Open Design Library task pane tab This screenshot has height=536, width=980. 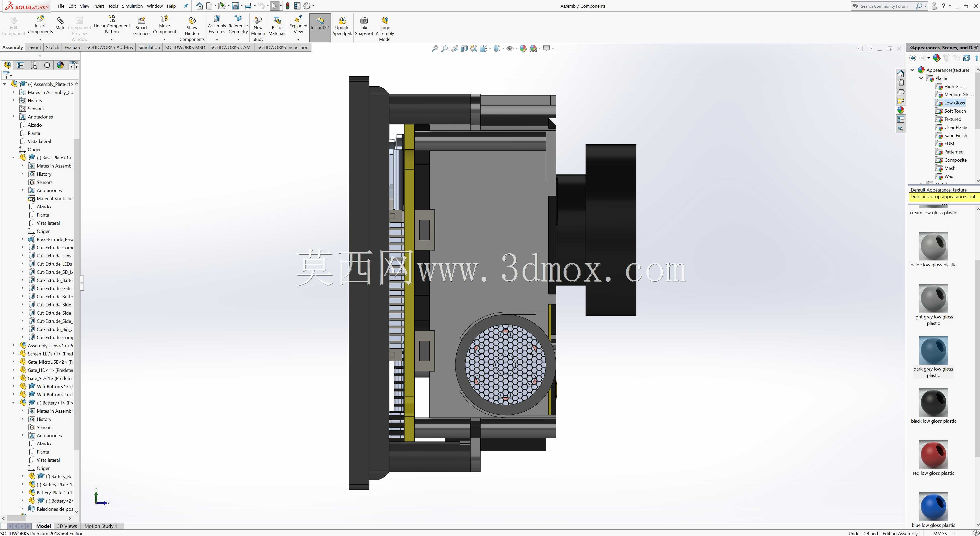(x=901, y=82)
